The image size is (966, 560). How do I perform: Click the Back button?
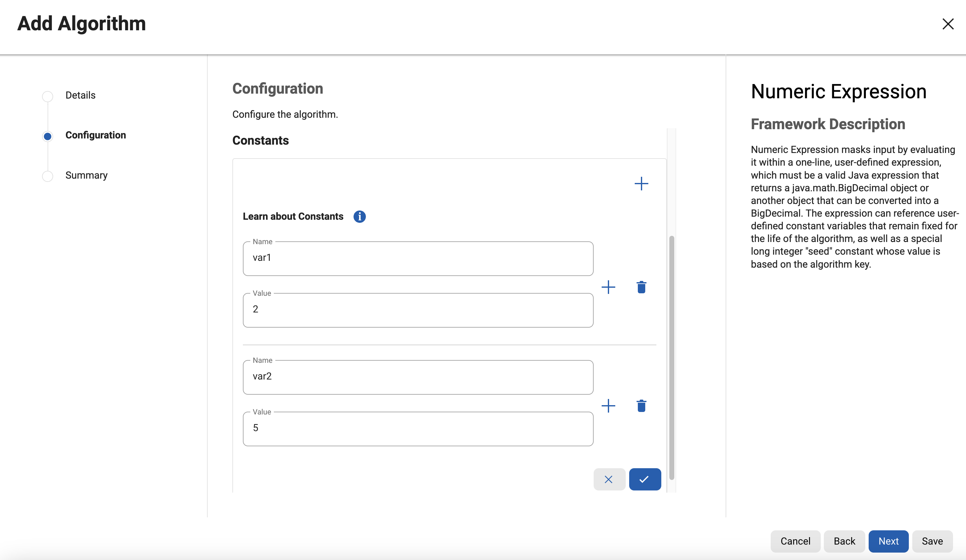click(844, 541)
